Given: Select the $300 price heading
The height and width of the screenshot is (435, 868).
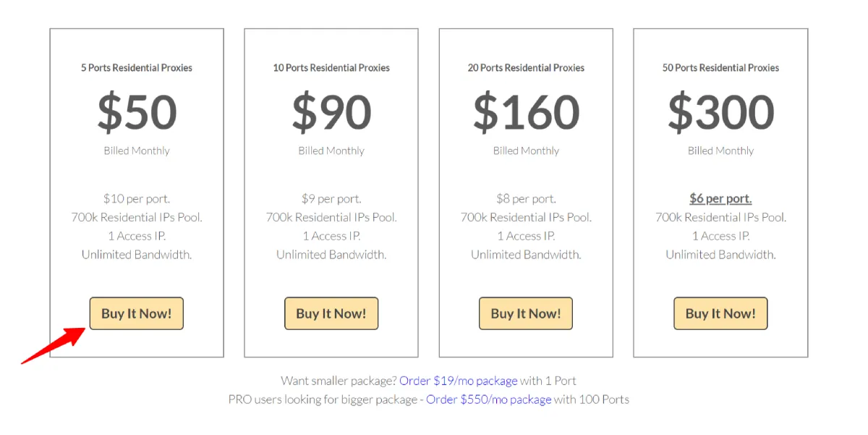Looking at the screenshot, I should [x=720, y=112].
